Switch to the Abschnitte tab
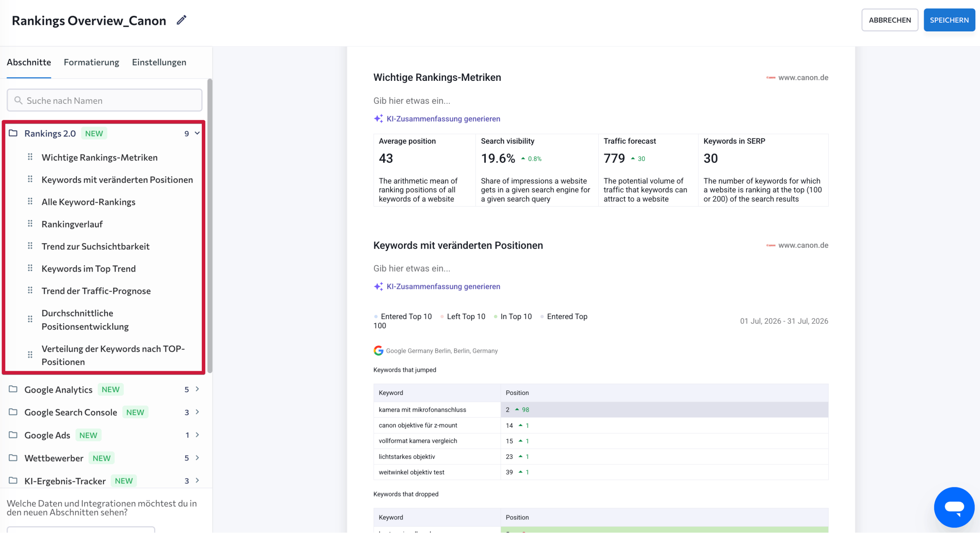This screenshot has height=557, width=980. coord(29,62)
